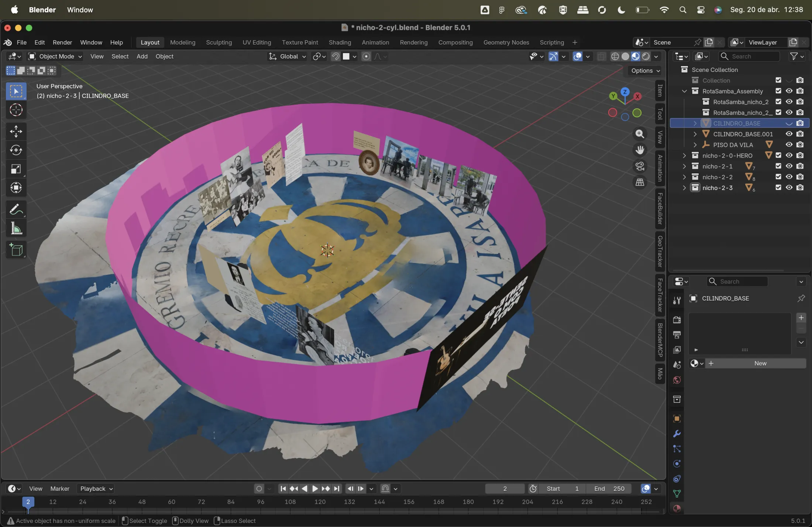
Task: Disable render for nicho-2-3 camera icon
Action: coord(800,188)
